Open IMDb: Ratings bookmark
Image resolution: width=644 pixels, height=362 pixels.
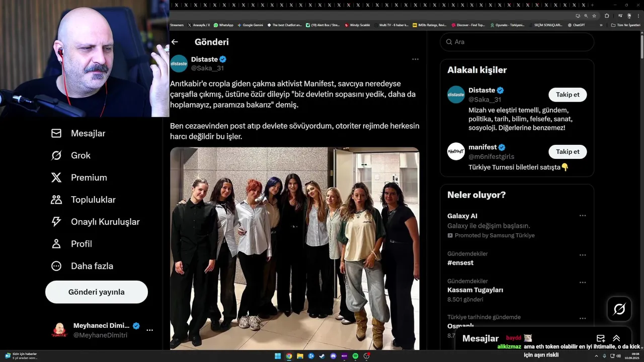[x=429, y=25]
